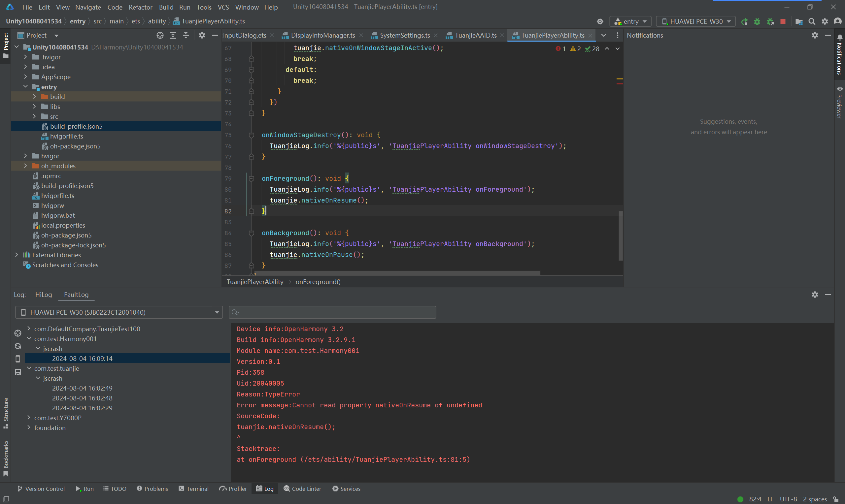Toggle tool window bars icon at bottom-left corner
The width and height of the screenshot is (845, 504).
pyautogui.click(x=6, y=499)
